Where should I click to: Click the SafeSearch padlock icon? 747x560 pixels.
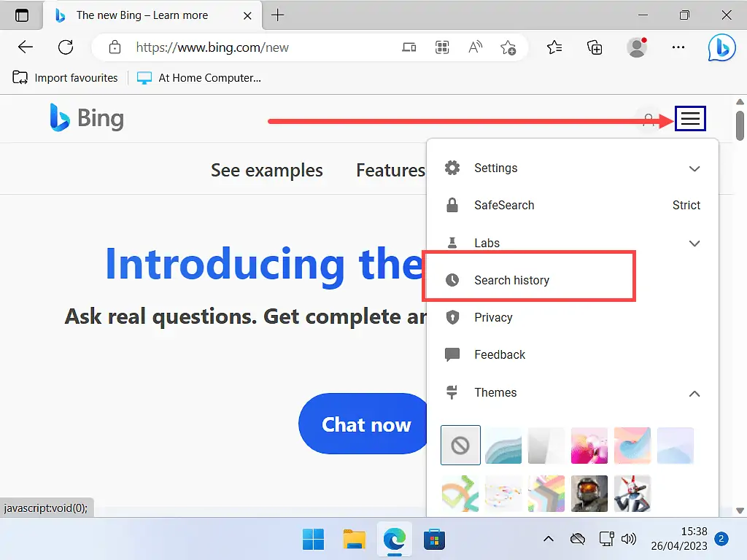pos(452,205)
